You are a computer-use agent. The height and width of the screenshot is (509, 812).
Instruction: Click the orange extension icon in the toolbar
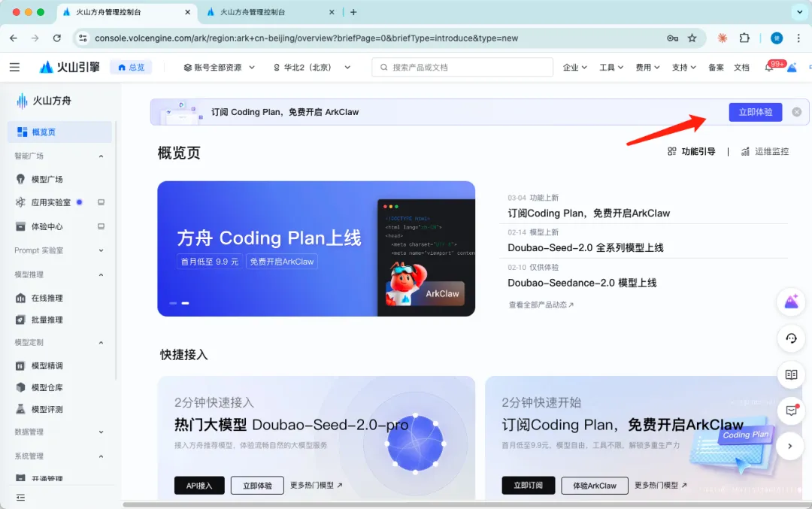pos(722,38)
